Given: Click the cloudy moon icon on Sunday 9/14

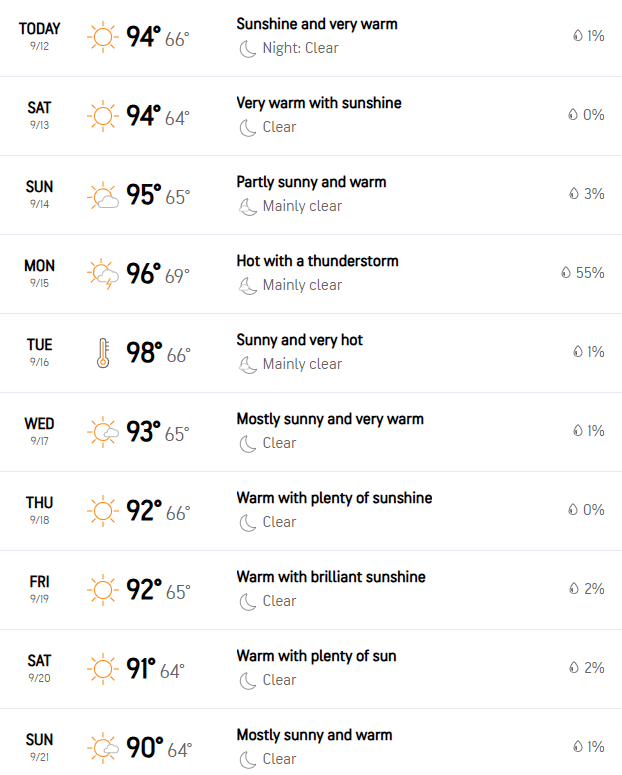Looking at the screenshot, I should point(248,207).
